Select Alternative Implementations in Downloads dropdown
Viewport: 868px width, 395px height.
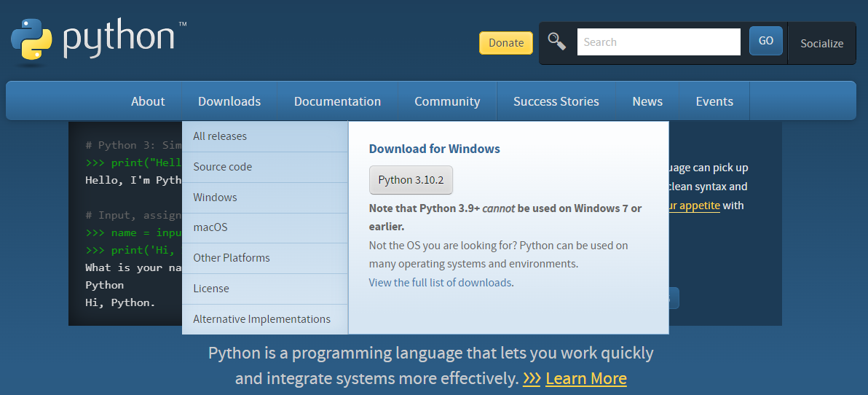(264, 319)
